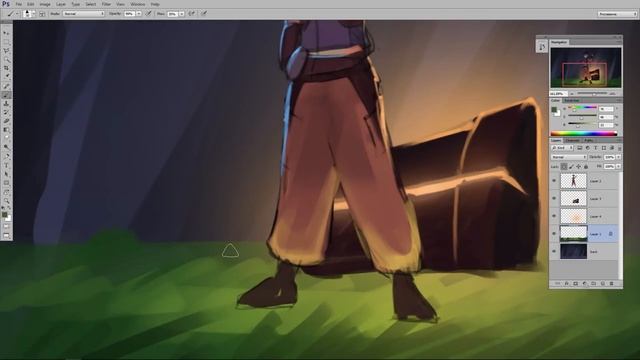The image size is (640, 360).
Task: Hide the top character layer
Action: [x=554, y=180]
